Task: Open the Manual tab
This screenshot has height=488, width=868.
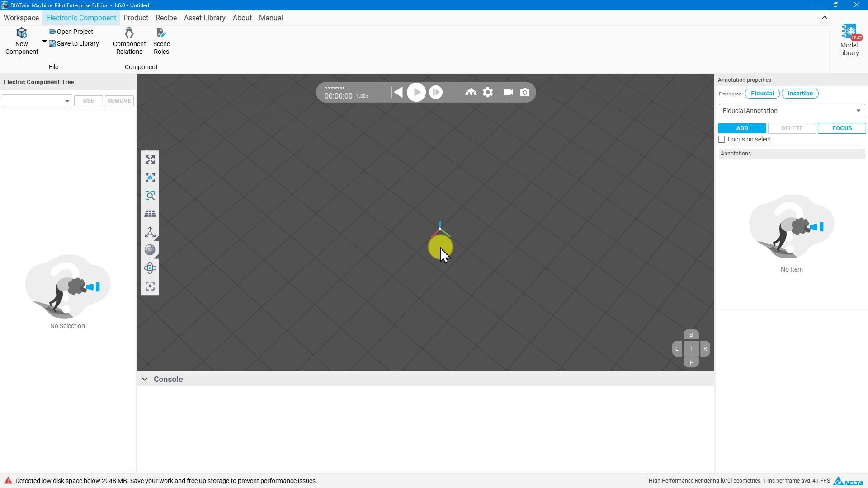Action: click(271, 18)
